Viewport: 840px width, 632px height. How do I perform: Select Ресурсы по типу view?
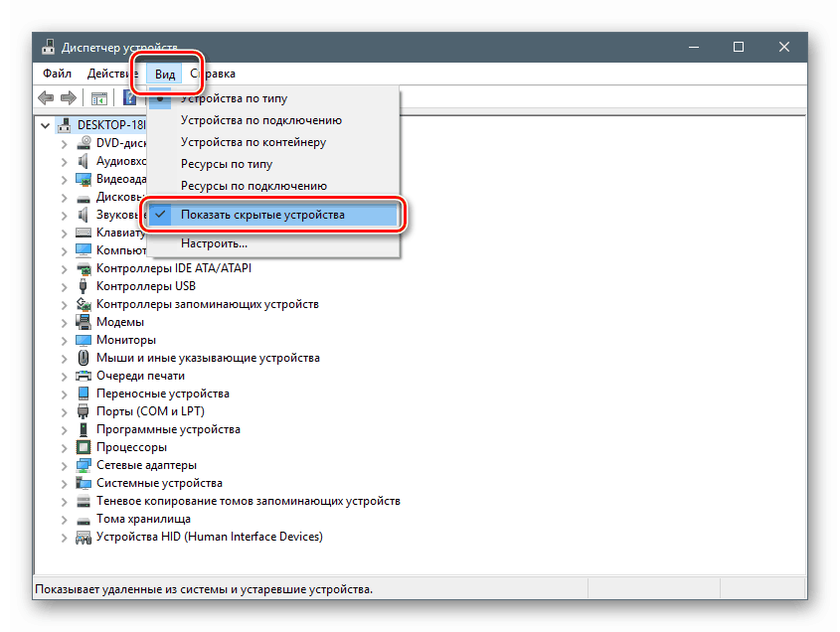[272, 164]
